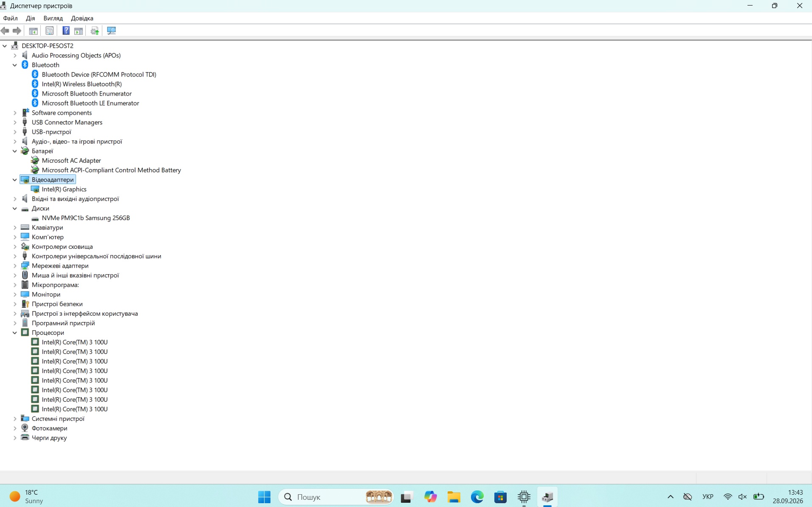Click the blue Help question-mark icon
This screenshot has width=812, height=507.
[x=66, y=31]
